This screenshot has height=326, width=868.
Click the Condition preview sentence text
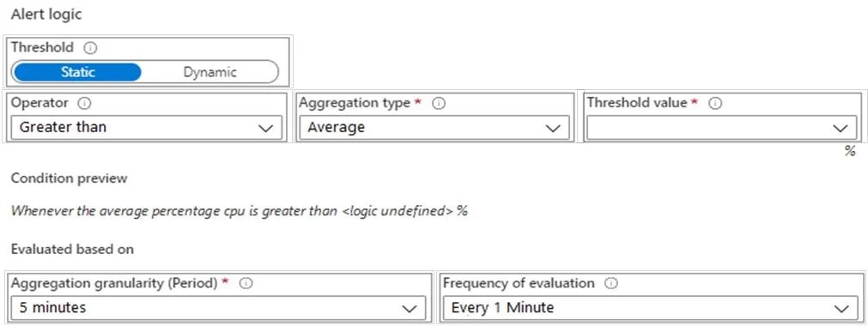click(240, 211)
